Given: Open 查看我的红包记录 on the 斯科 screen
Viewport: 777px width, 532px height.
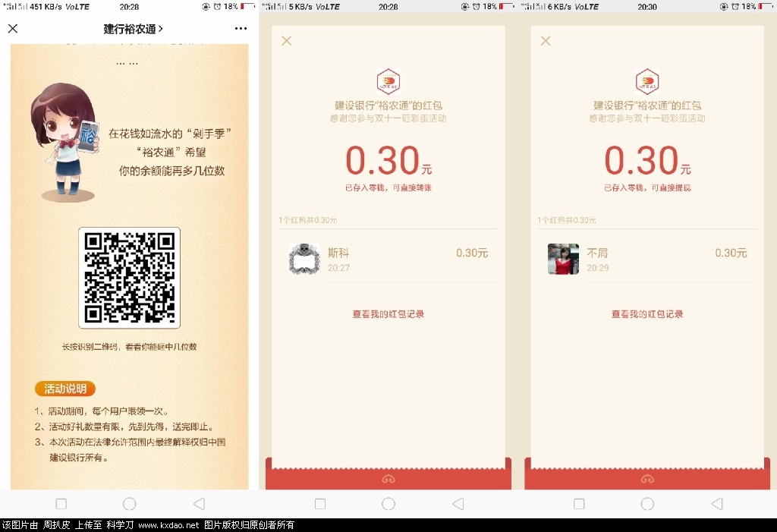Looking at the screenshot, I should tap(388, 314).
